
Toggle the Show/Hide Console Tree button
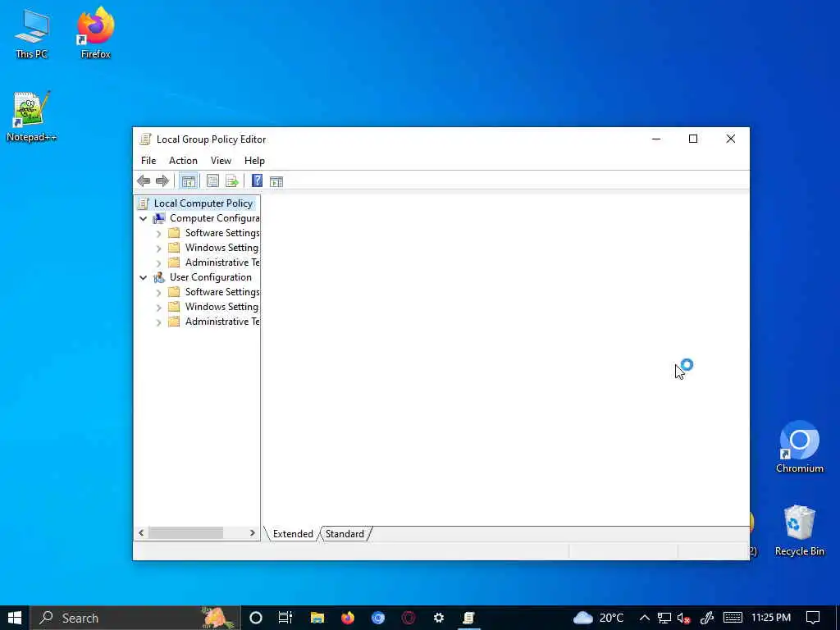click(188, 181)
